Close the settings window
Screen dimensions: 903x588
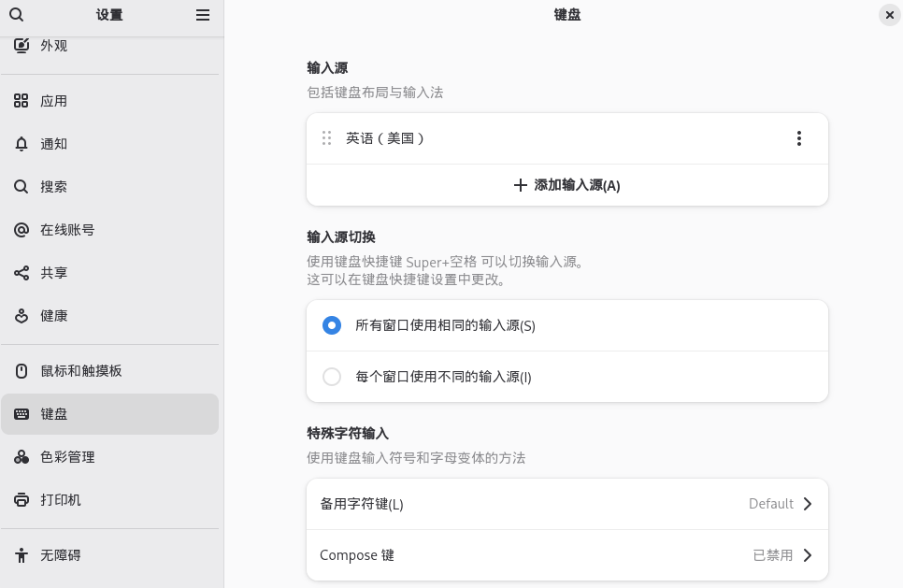[x=890, y=15]
